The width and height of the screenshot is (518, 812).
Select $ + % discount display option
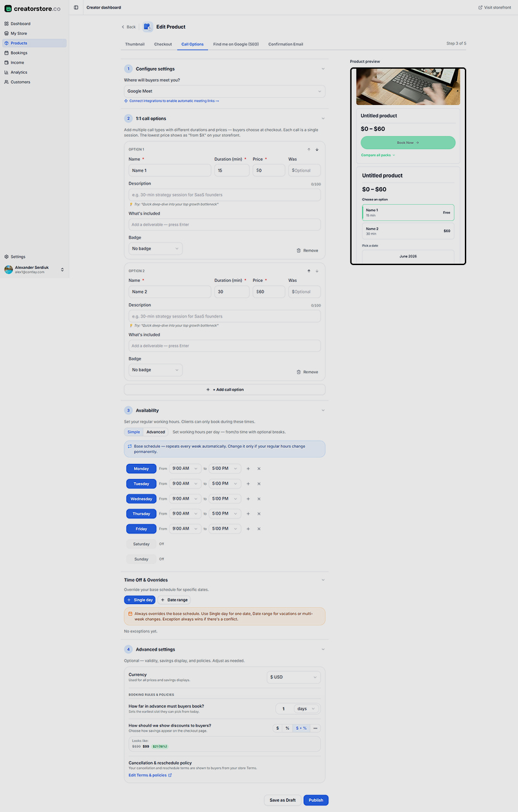coord(301,728)
